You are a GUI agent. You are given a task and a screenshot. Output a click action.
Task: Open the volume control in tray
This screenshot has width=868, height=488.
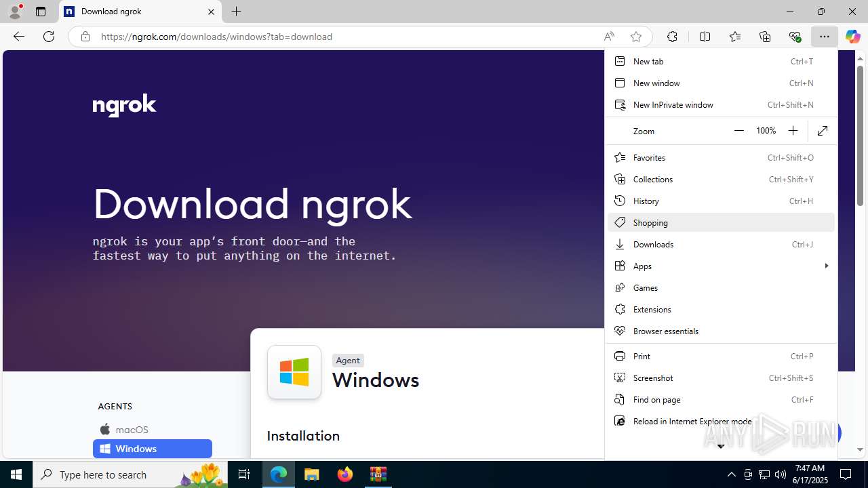pos(780,474)
